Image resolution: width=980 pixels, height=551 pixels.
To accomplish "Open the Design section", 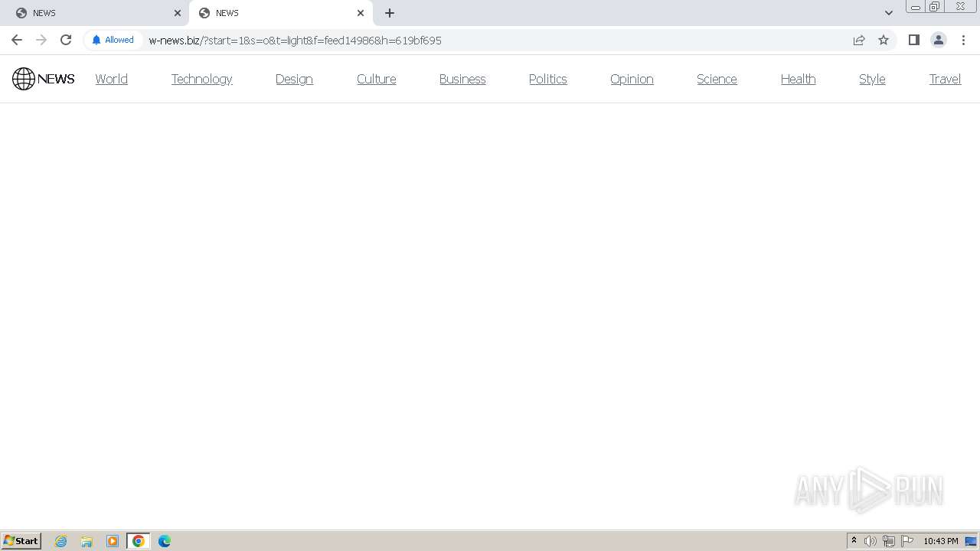I will pyautogui.click(x=294, y=79).
